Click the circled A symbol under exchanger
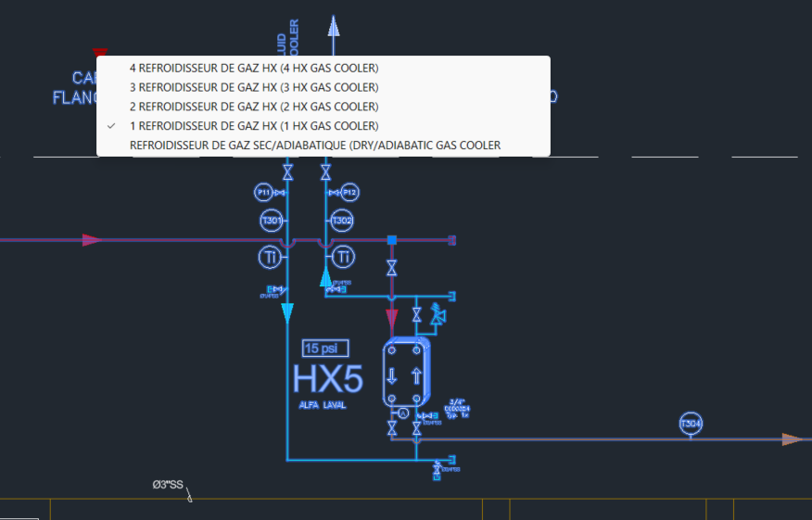 pyautogui.click(x=403, y=413)
